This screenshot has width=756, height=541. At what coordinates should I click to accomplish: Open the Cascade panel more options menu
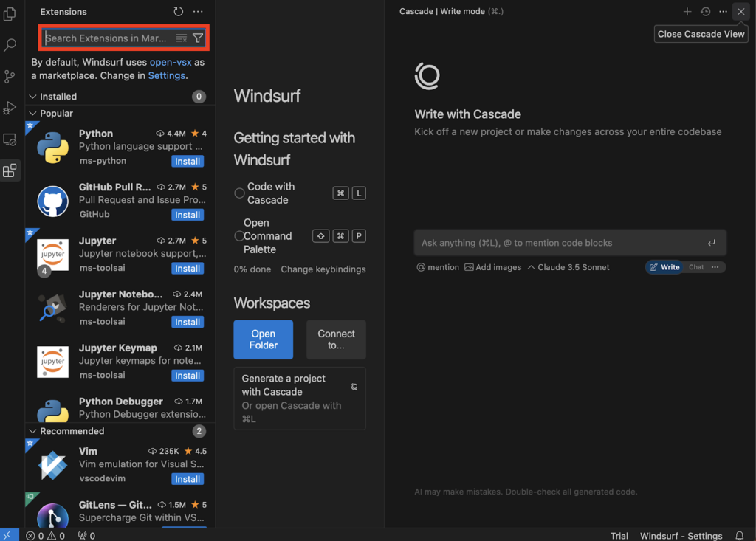pyautogui.click(x=723, y=12)
